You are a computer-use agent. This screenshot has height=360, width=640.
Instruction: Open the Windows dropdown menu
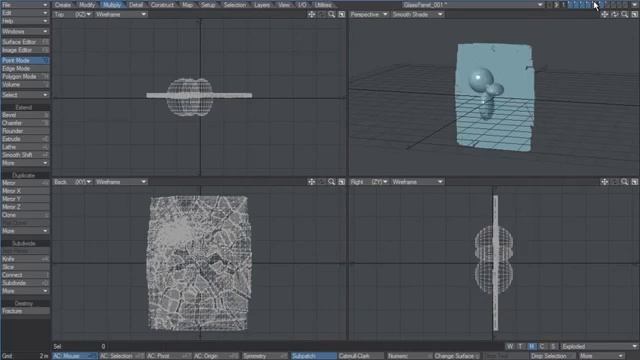point(25,31)
